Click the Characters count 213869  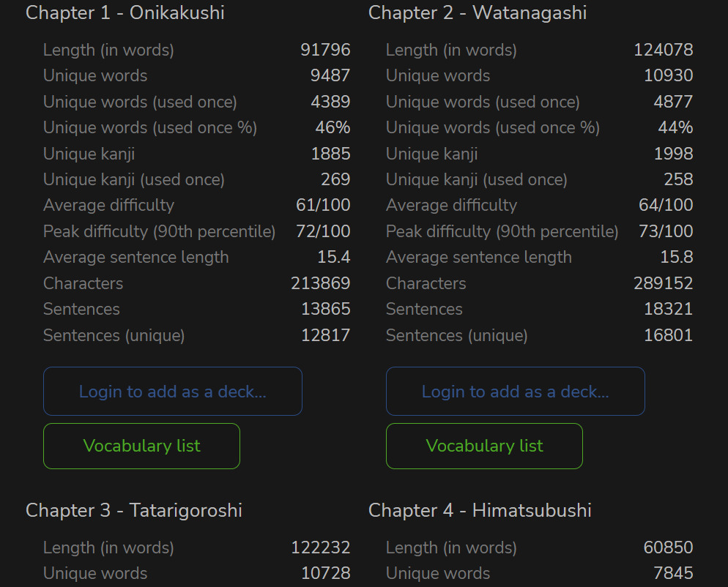coord(320,283)
